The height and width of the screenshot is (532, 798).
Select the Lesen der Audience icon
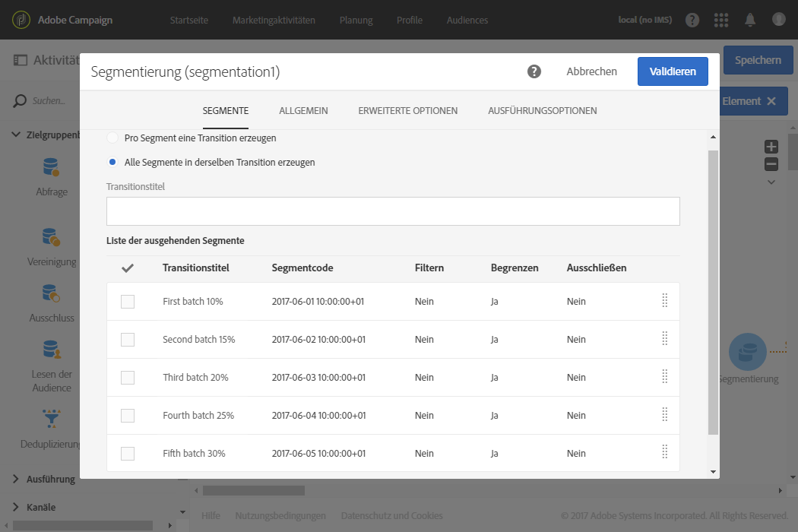click(52, 350)
